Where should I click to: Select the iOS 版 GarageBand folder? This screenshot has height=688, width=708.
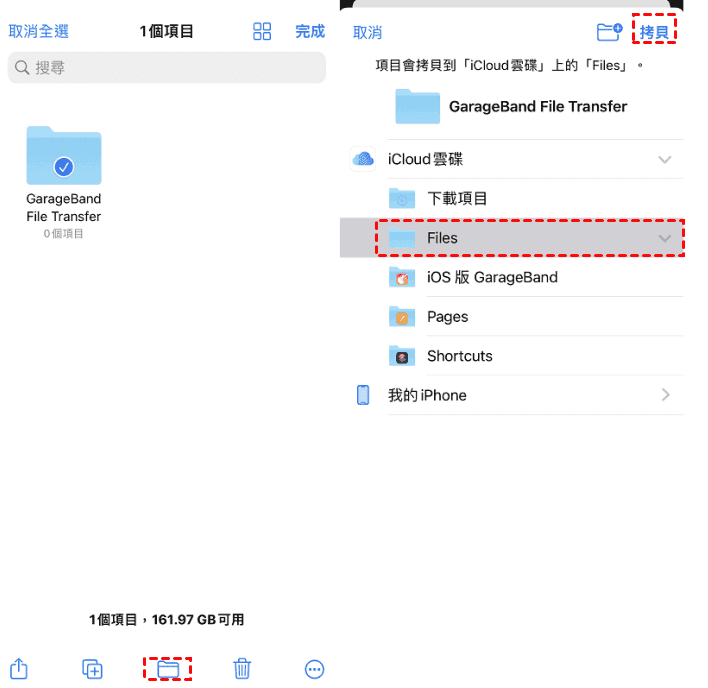click(512, 277)
